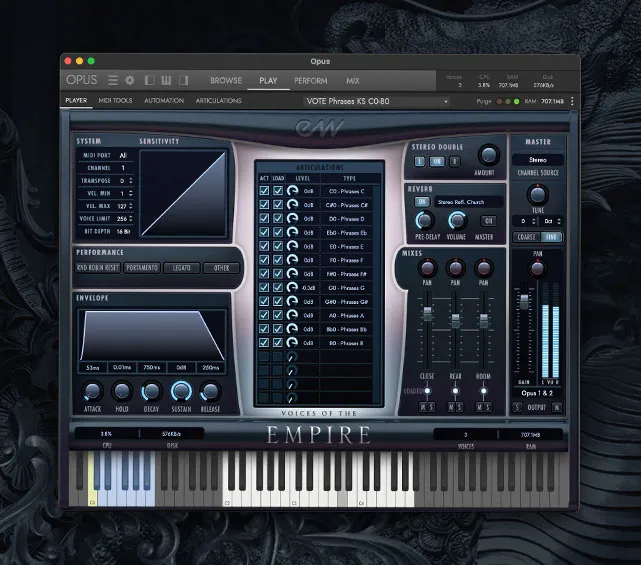Click the red Purge indicator dot

pyautogui.click(x=499, y=101)
